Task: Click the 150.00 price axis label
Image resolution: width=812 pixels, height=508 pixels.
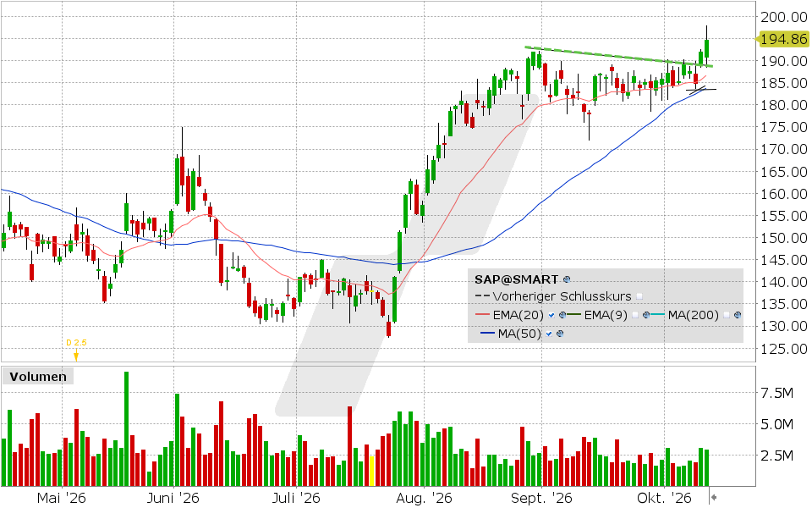Action: click(783, 238)
